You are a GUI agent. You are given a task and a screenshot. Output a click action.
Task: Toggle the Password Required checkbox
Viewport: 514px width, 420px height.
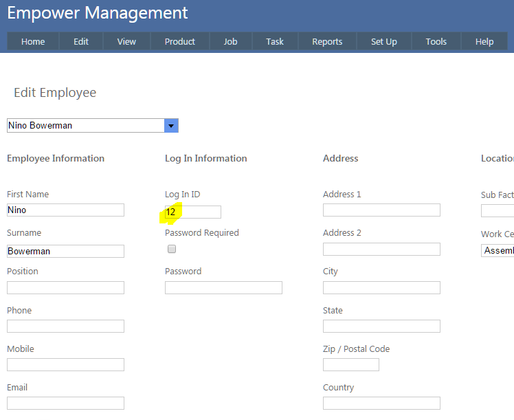pyautogui.click(x=172, y=249)
